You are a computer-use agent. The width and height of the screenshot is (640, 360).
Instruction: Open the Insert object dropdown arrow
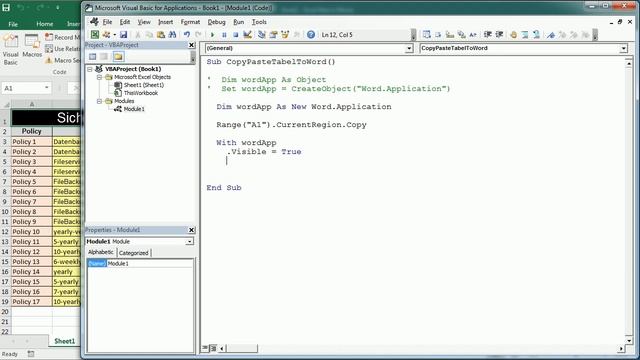click(115, 35)
